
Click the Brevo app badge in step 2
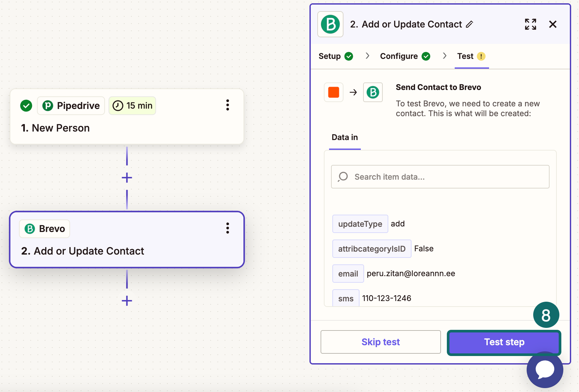point(44,229)
